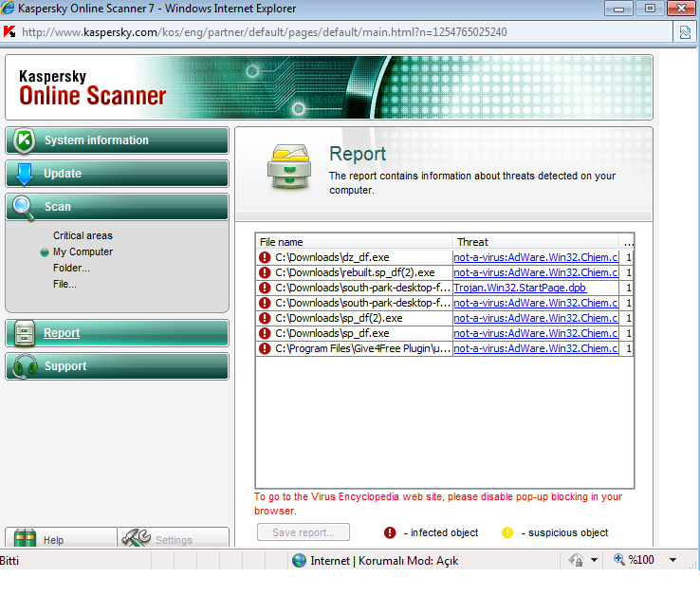Choose the Folder... scan option
The image size is (700, 615).
pos(71,268)
